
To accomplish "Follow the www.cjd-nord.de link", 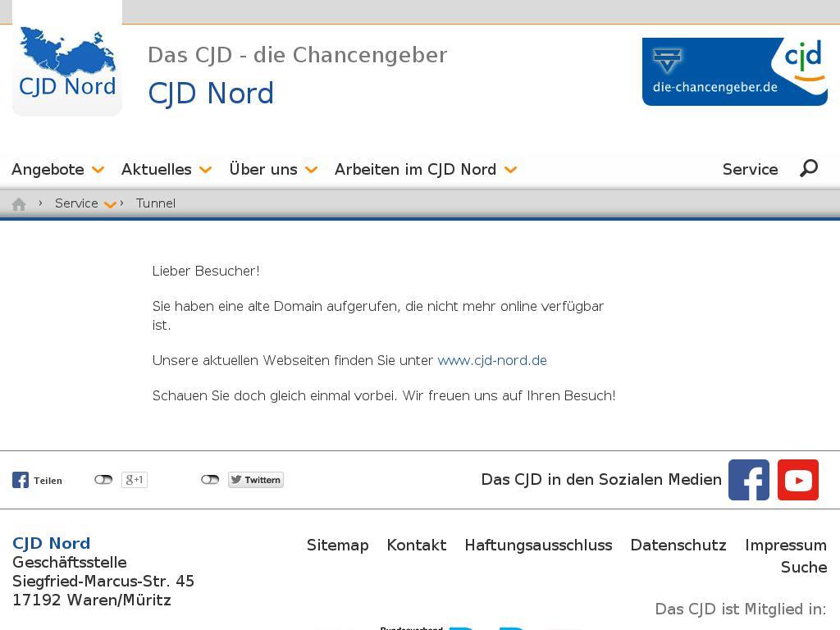I will [x=492, y=360].
